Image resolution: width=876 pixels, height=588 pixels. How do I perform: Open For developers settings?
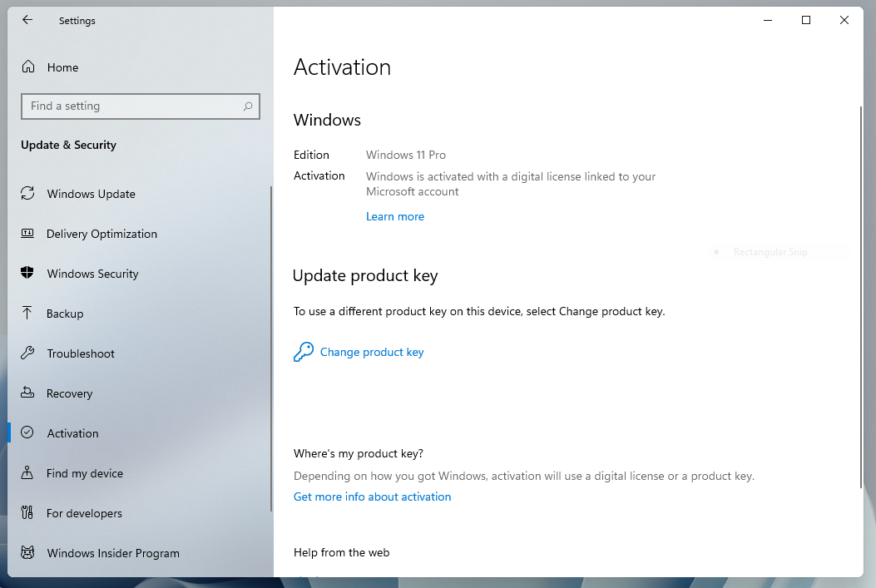tap(140, 513)
